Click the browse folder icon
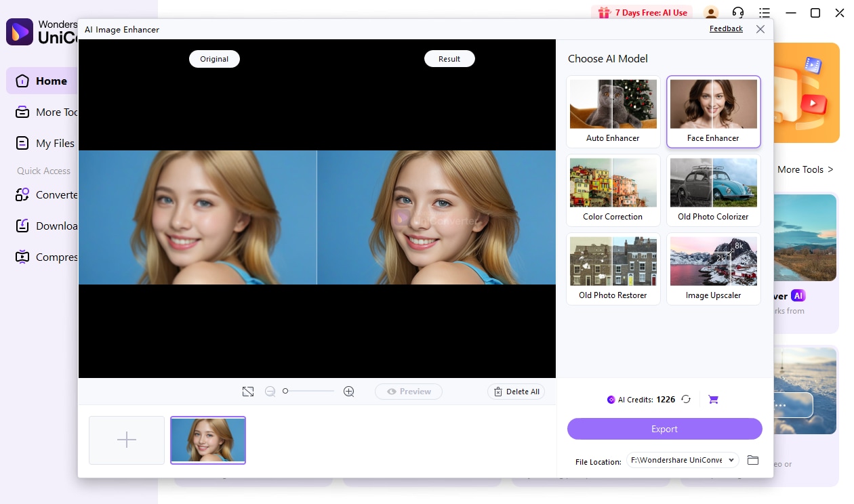 (x=752, y=460)
